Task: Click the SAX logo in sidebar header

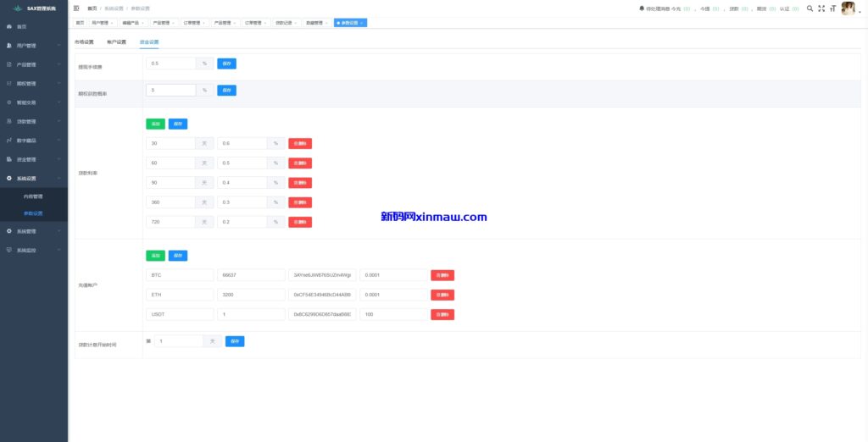Action: click(17, 8)
